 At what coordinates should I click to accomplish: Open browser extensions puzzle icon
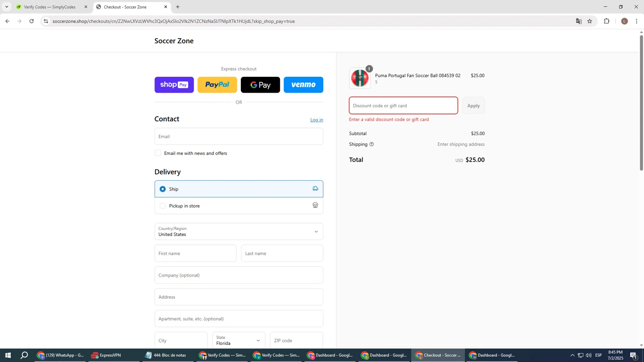point(607,21)
